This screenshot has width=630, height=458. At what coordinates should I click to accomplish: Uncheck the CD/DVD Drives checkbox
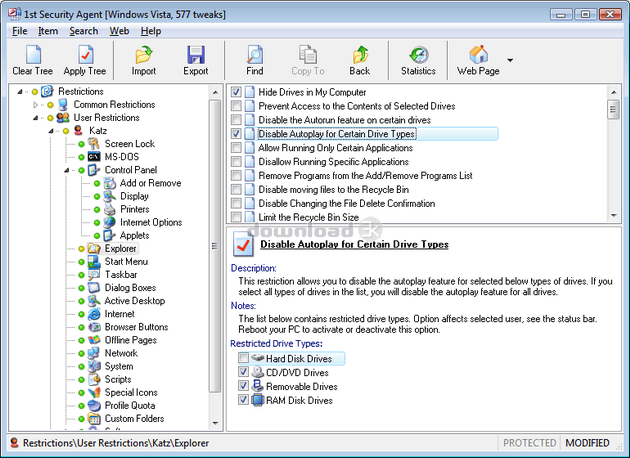coord(244,372)
